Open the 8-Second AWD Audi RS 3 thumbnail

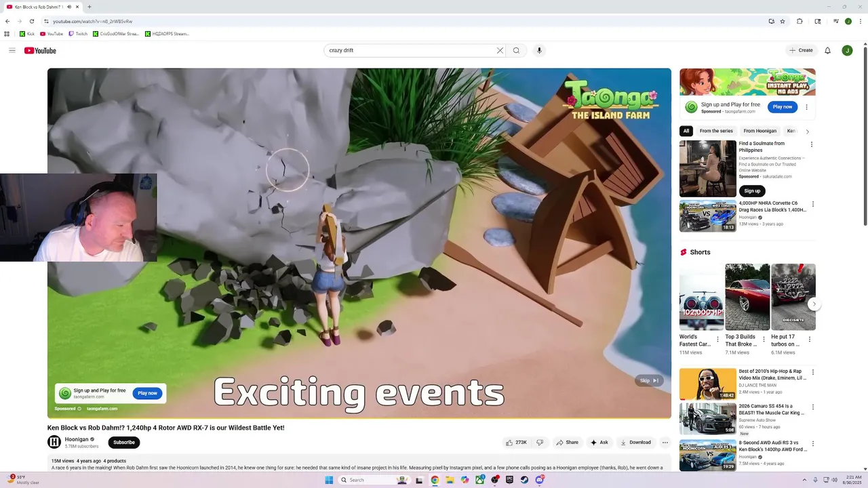[708, 456]
